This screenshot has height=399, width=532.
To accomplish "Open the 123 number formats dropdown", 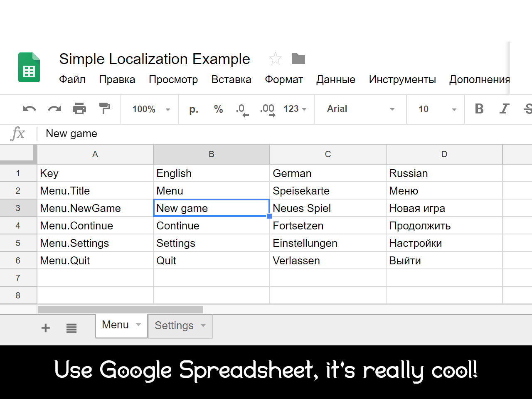I will coord(295,109).
